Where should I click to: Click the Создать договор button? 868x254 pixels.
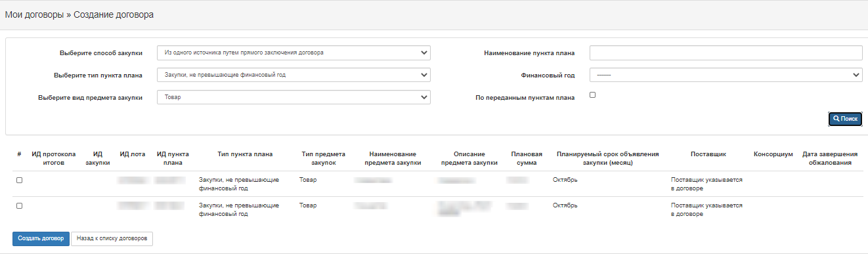click(x=41, y=238)
